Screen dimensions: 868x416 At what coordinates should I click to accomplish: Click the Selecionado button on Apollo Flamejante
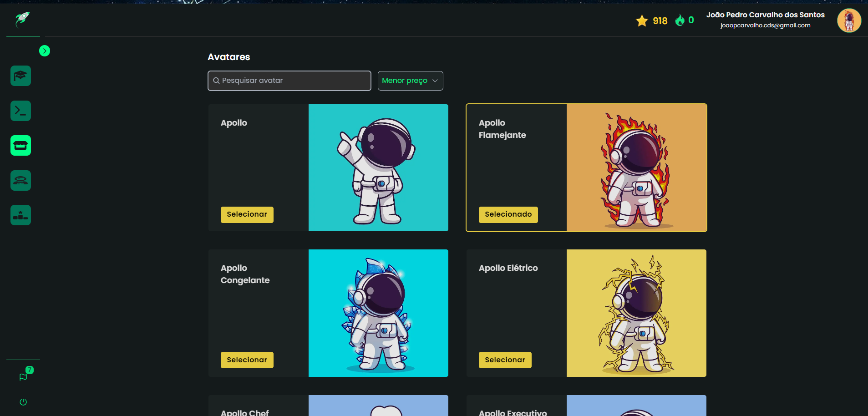coord(508,214)
